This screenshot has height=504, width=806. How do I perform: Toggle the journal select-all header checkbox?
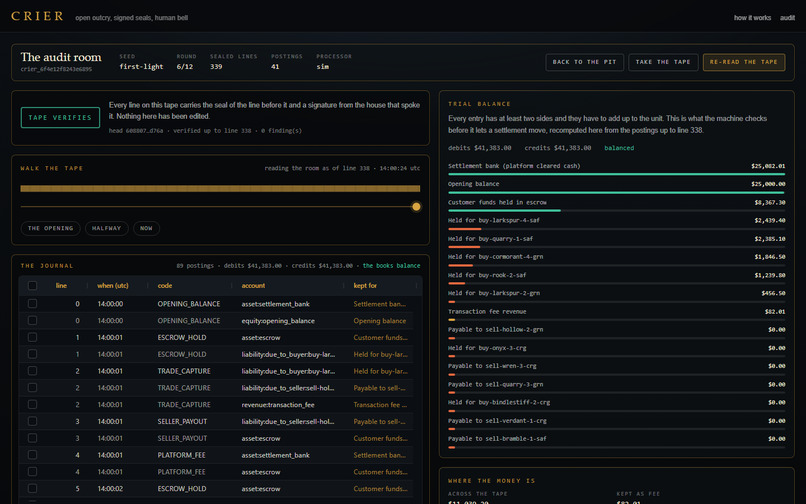[32, 285]
